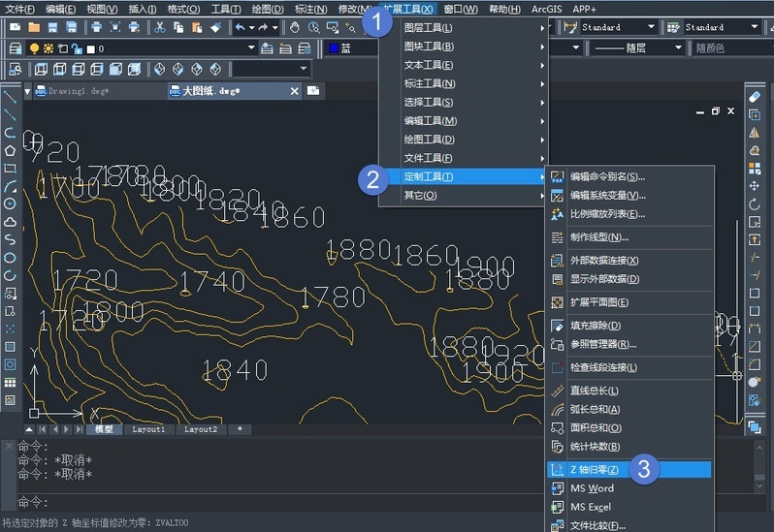Toggle layer 0 on/off light bulb
Image resolution: width=774 pixels, height=532 pixels.
(x=34, y=48)
